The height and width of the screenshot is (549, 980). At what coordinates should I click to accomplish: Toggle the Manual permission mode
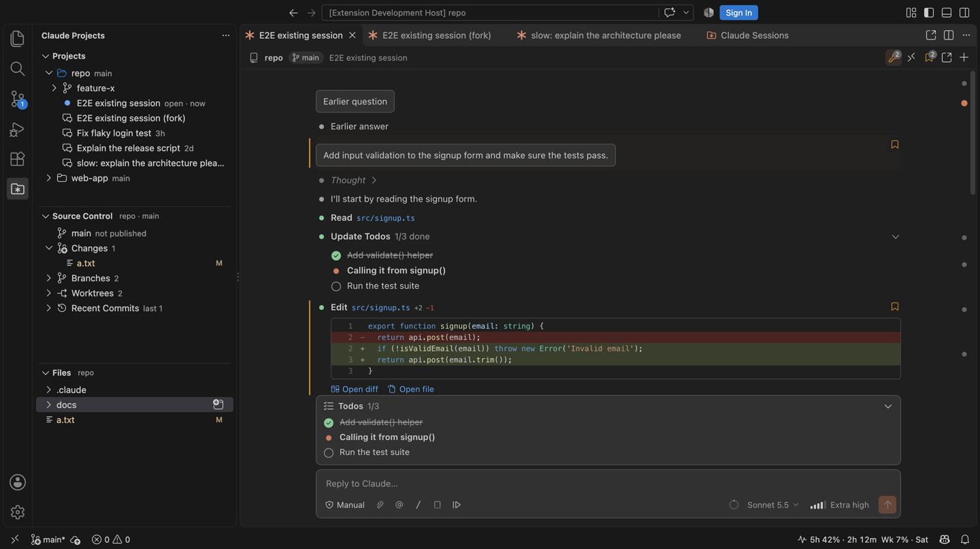[x=345, y=505]
